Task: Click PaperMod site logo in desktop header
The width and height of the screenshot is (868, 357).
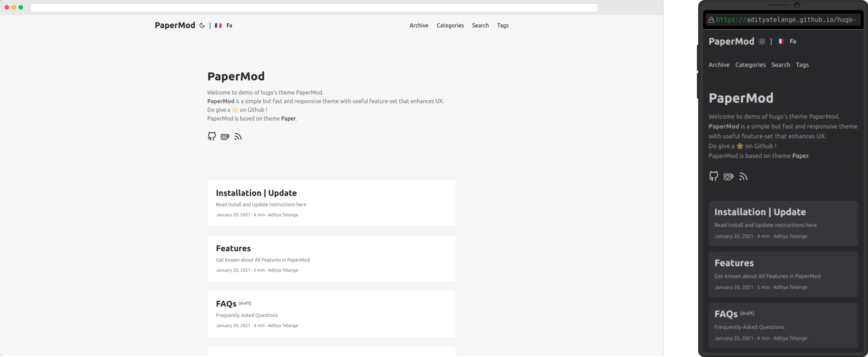Action: [x=175, y=25]
